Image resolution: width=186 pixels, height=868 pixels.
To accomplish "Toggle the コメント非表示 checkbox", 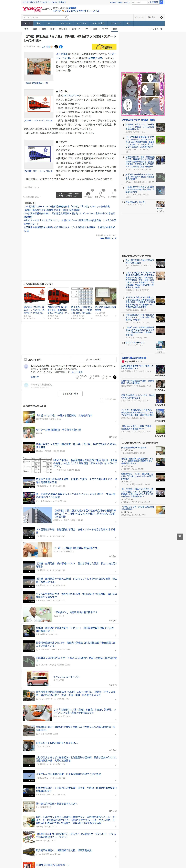I will coord(102,399).
